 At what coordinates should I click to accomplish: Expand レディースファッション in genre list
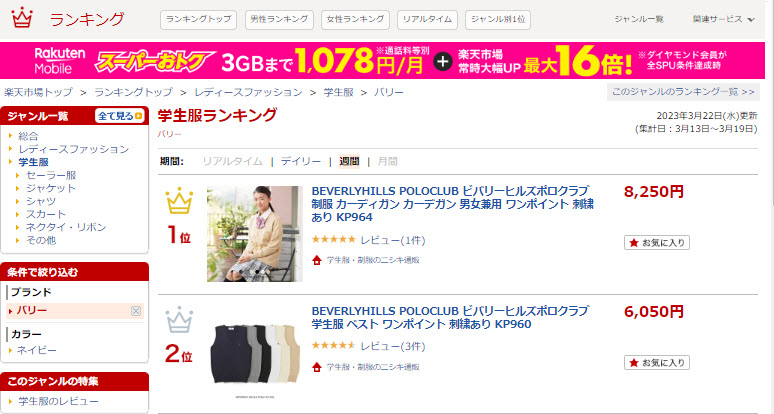[x=74, y=149]
